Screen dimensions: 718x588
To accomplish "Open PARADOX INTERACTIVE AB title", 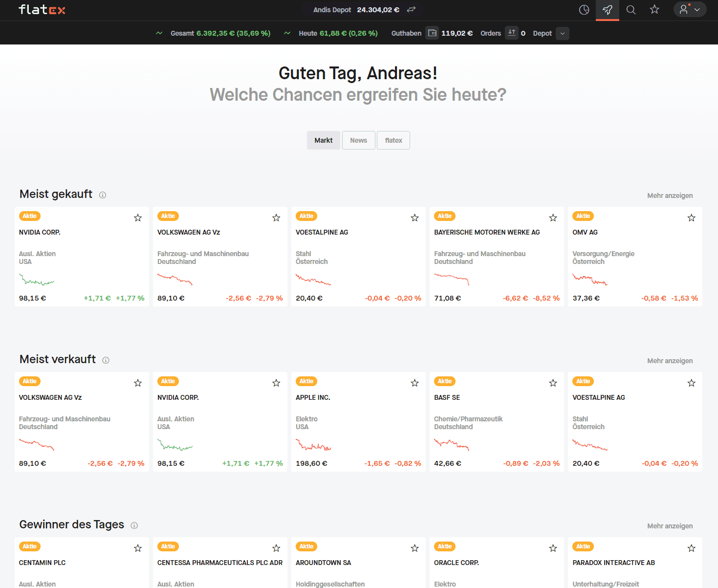I will tap(613, 563).
